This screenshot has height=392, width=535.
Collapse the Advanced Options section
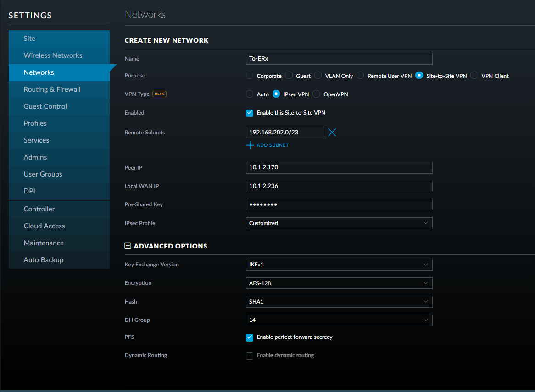pos(128,246)
